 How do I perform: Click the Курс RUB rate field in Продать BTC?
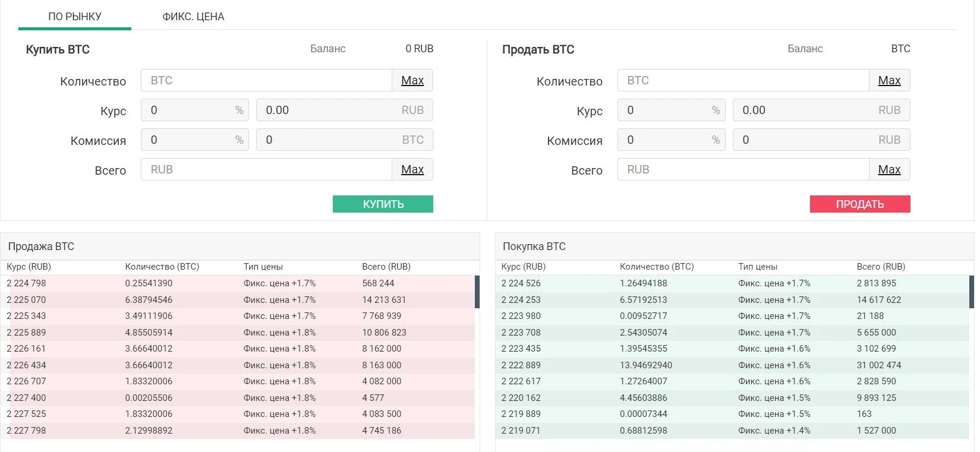tap(822, 110)
